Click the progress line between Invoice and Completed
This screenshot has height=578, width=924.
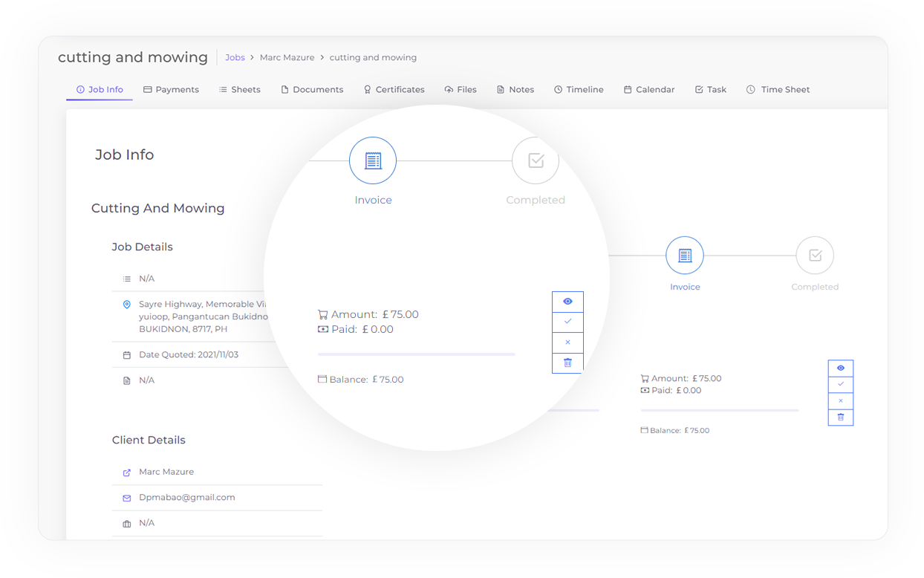(454, 160)
